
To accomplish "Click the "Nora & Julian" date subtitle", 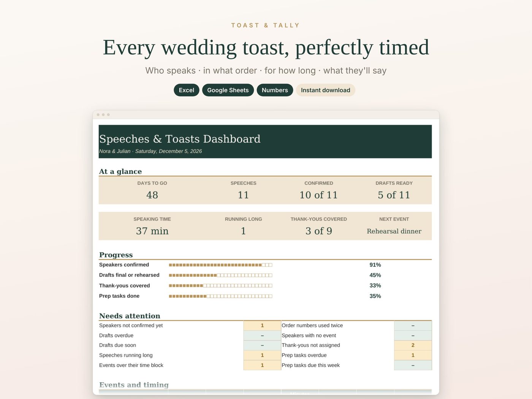I will pos(150,151).
